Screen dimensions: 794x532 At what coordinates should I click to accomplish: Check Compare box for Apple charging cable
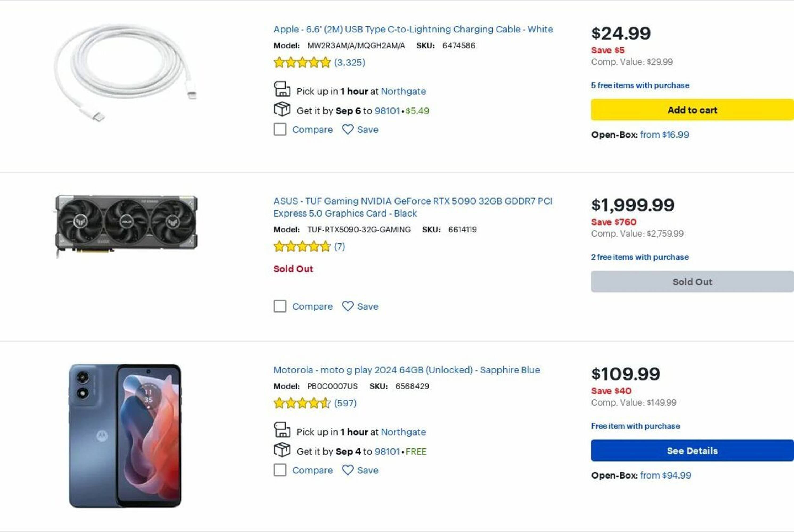coord(280,129)
